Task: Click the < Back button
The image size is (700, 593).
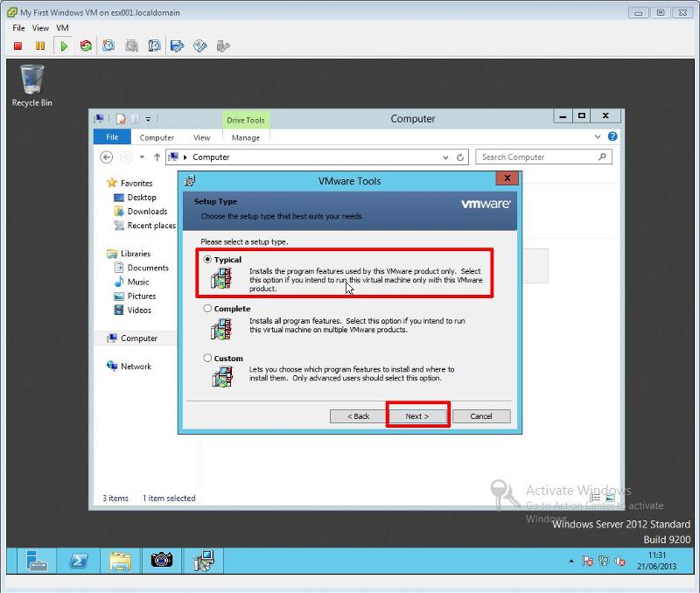Action: click(359, 415)
